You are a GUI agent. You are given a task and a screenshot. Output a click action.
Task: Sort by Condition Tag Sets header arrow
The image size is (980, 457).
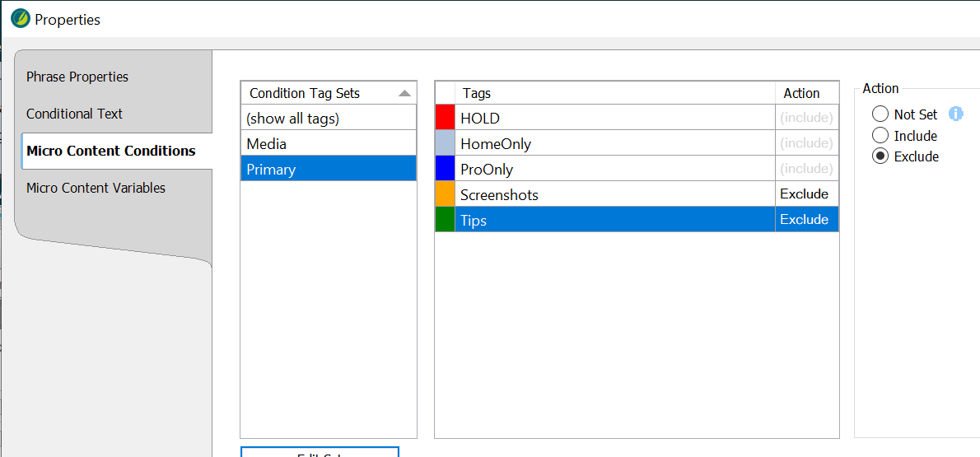(x=404, y=93)
